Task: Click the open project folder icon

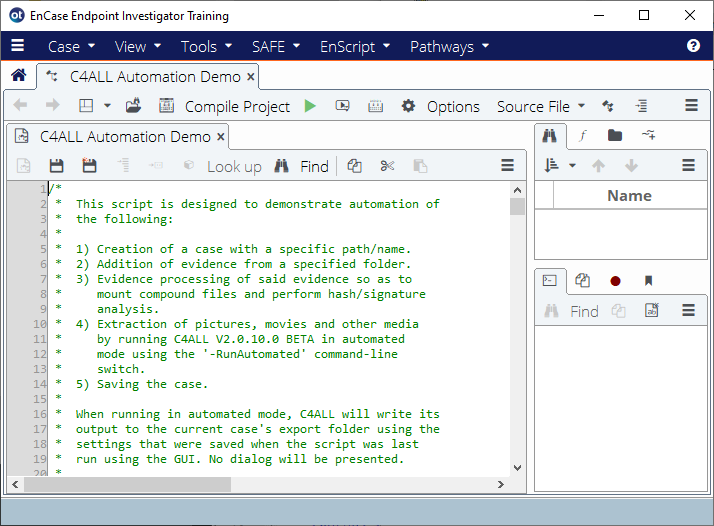Action: pos(133,106)
